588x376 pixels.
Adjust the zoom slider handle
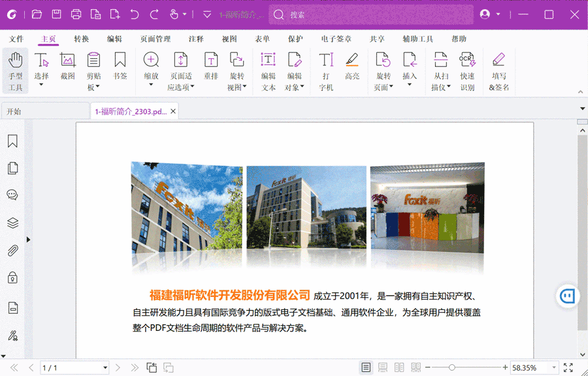pyautogui.click(x=452, y=367)
